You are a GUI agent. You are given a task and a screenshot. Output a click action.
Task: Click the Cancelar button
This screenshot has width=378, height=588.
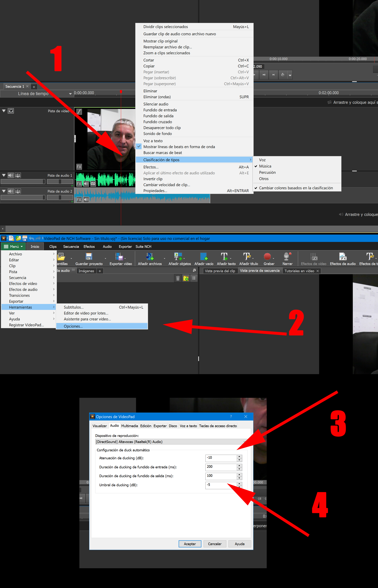214,543
